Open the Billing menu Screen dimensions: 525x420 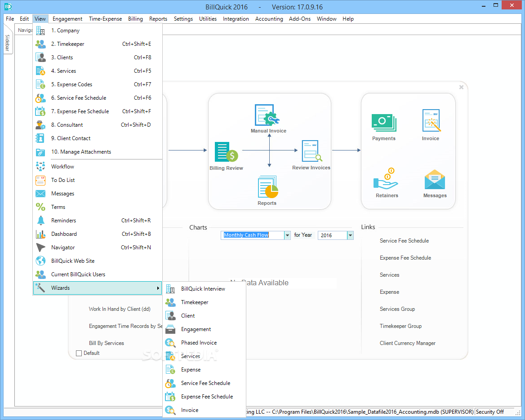(135, 19)
